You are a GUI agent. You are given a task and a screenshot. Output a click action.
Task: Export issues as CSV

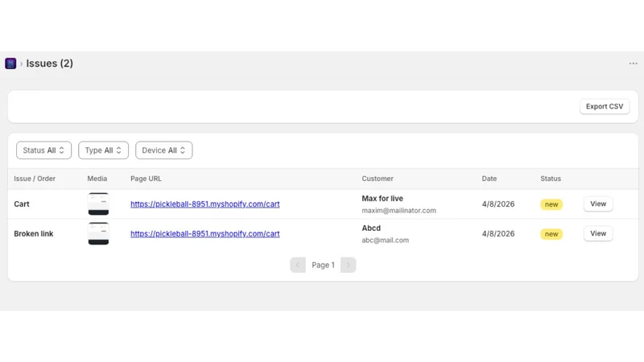coord(605,106)
